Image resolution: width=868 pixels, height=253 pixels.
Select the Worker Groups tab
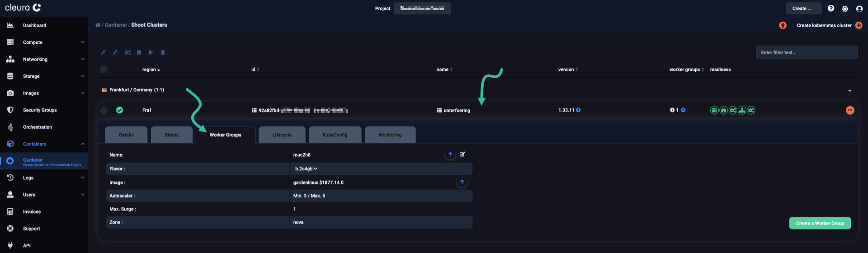click(x=226, y=135)
